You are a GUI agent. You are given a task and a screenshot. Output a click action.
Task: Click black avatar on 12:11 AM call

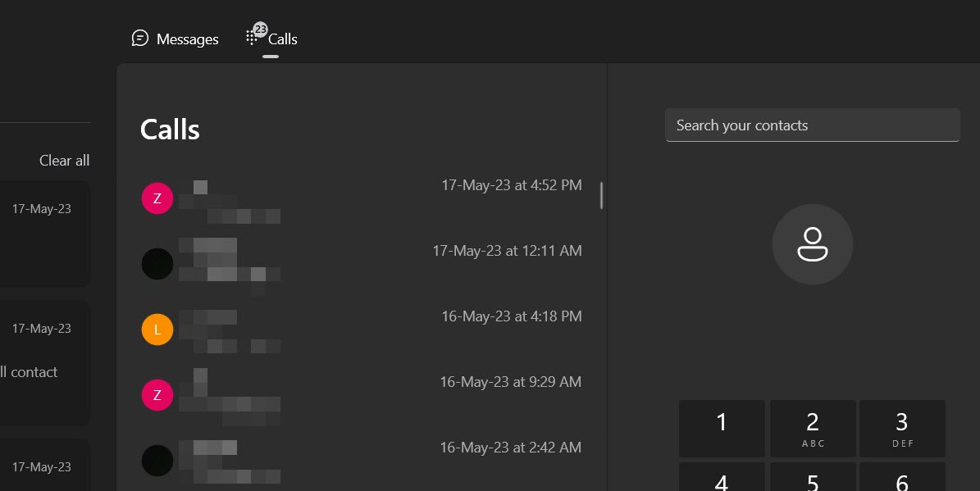tap(157, 264)
